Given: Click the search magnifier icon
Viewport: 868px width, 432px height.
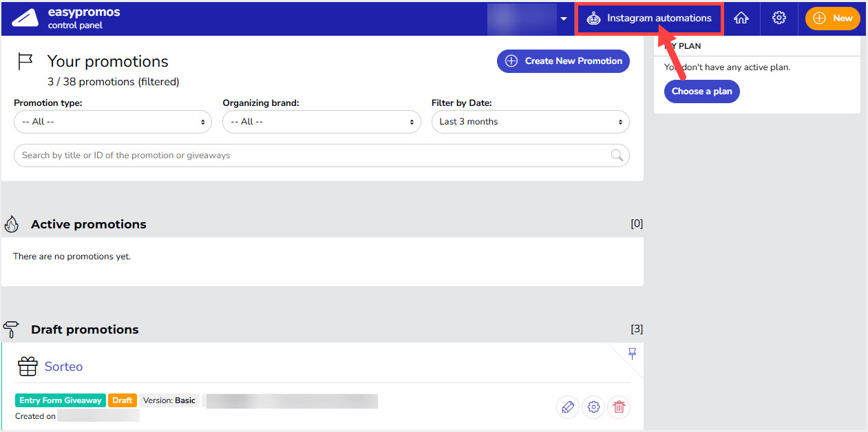Looking at the screenshot, I should (x=617, y=155).
